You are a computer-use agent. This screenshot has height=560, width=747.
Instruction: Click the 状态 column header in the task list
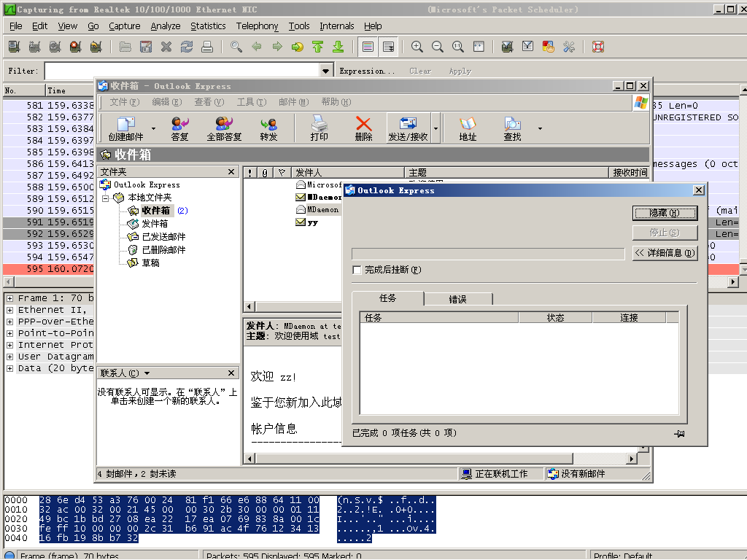coord(555,318)
